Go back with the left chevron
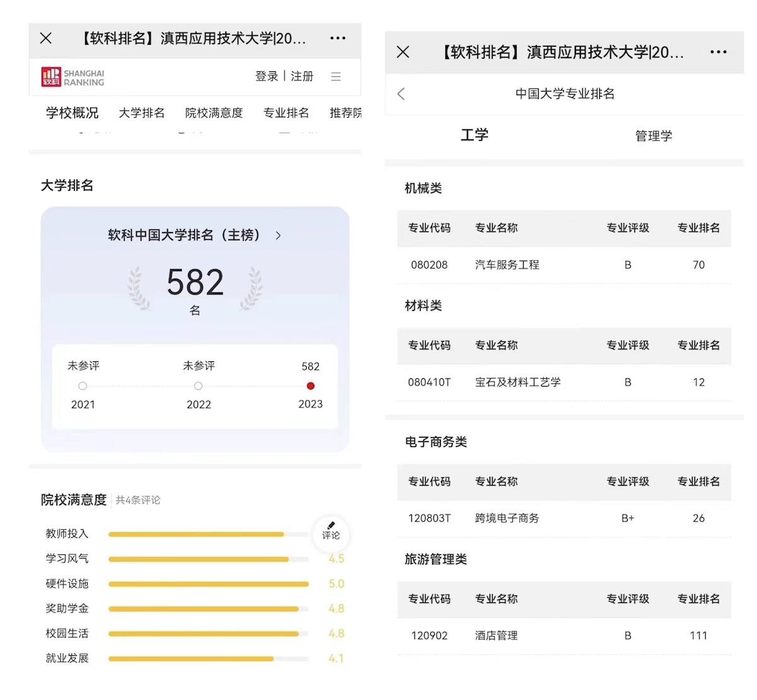Image resolution: width=757 pixels, height=700 pixels. click(401, 94)
